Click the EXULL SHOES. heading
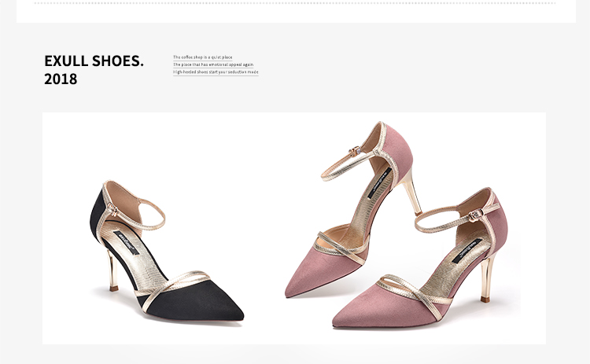590x364 pixels. (x=94, y=61)
